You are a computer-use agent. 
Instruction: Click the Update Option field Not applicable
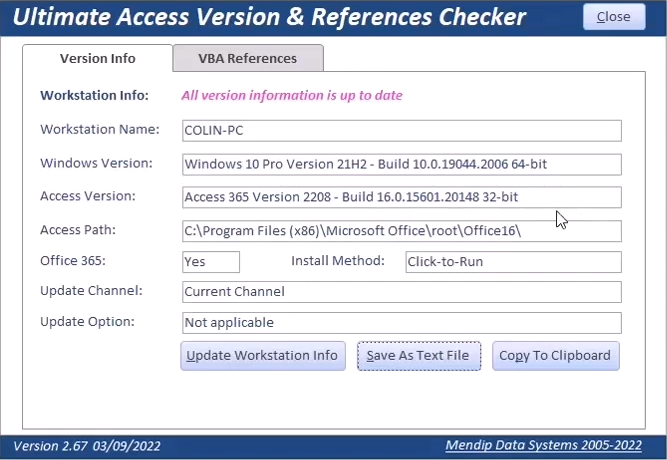click(402, 323)
